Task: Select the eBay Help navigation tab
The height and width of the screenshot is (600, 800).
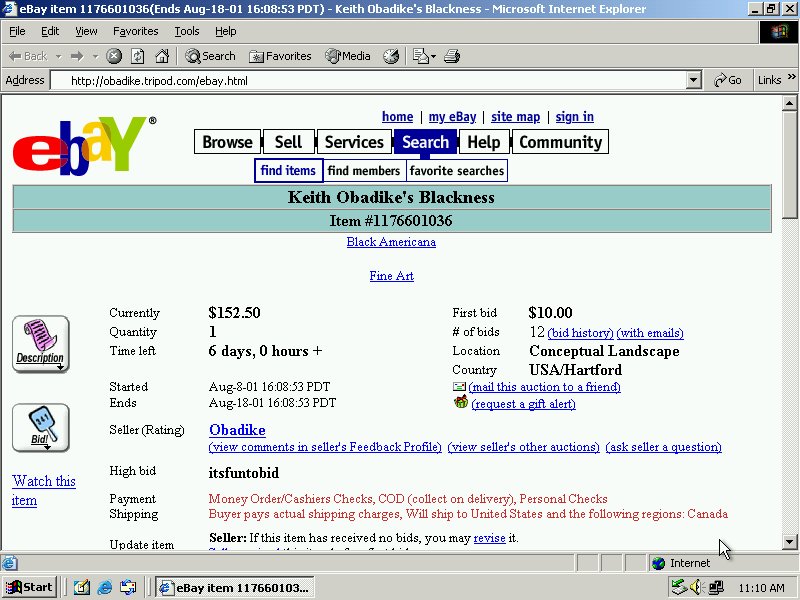Action: [x=484, y=141]
